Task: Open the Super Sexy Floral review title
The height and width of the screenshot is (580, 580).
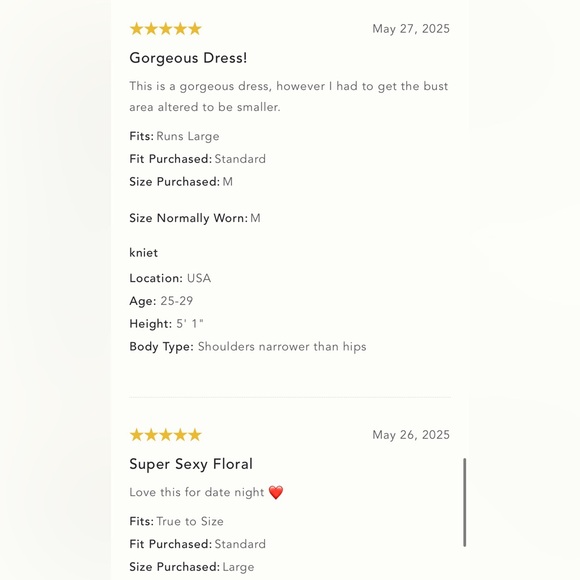Action: pos(191,464)
